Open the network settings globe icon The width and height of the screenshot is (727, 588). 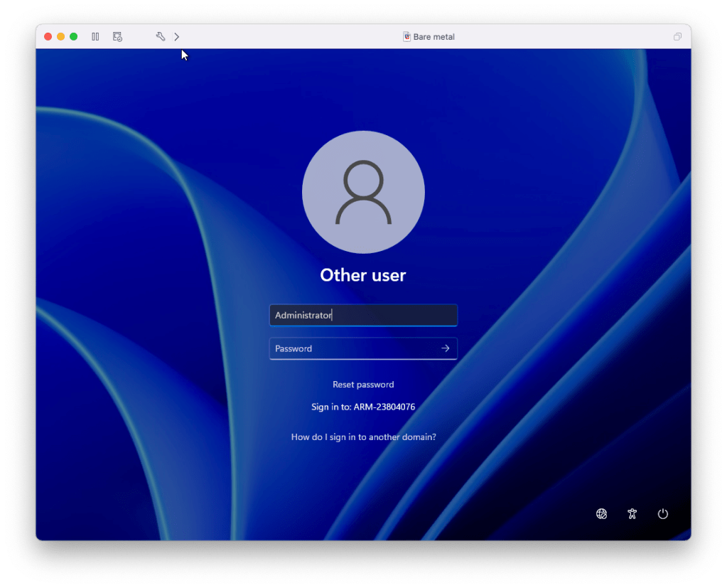pyautogui.click(x=602, y=514)
